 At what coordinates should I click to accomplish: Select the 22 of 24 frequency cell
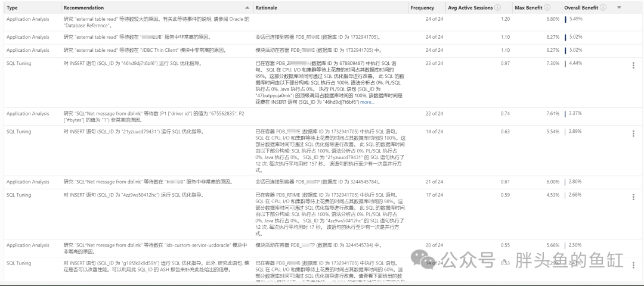(435, 114)
